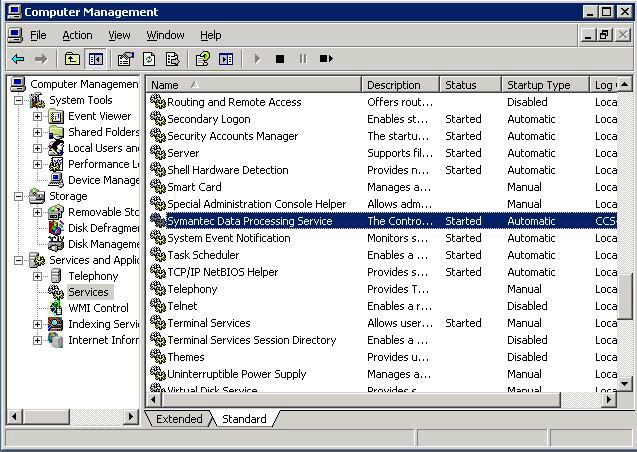Select the Task Scheduler service row

203,255
